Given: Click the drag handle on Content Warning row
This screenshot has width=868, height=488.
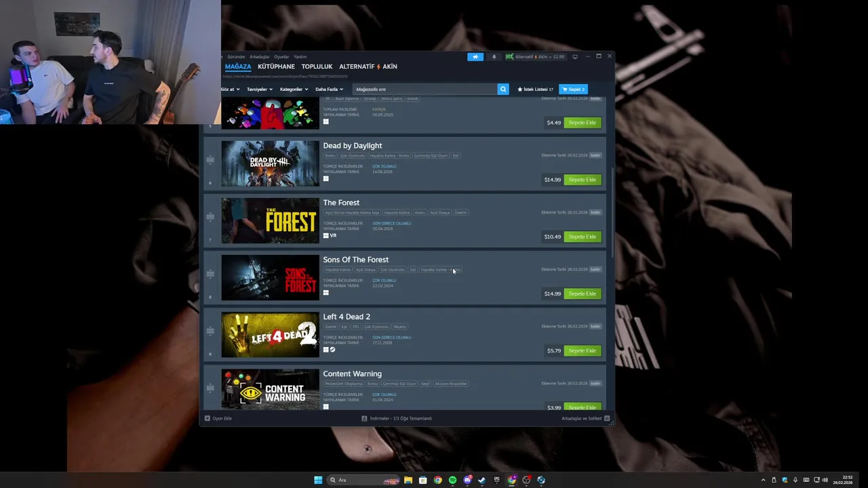Looking at the screenshot, I should (210, 388).
